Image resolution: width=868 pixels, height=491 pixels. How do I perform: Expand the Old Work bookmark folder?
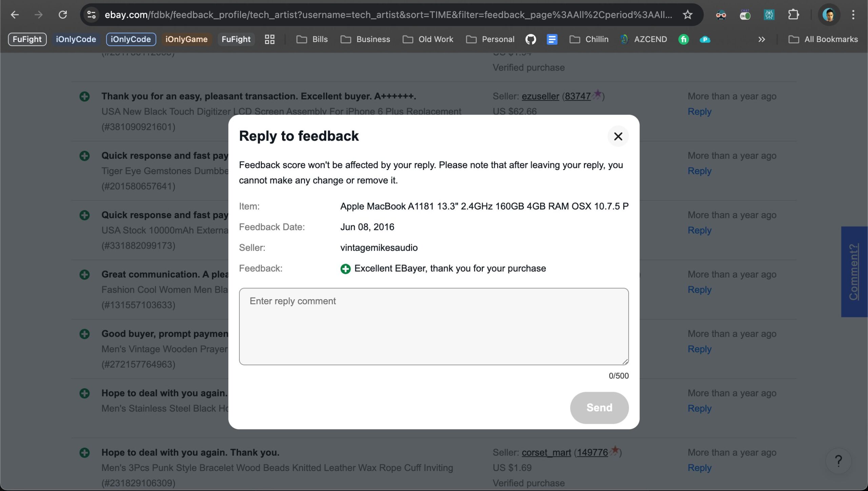pyautogui.click(x=428, y=39)
